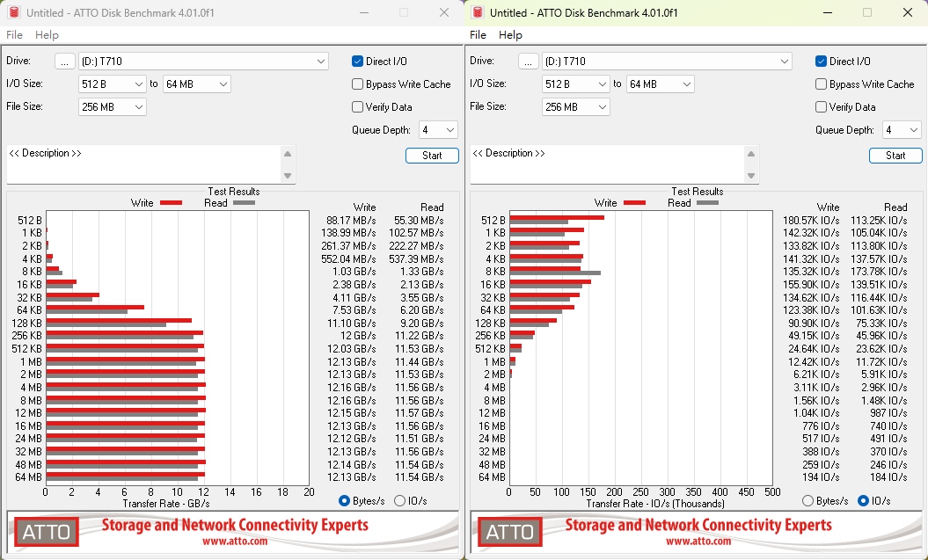Uncheck Direct I/O in the left window
Screen dimensions: 928x560
click(358, 62)
